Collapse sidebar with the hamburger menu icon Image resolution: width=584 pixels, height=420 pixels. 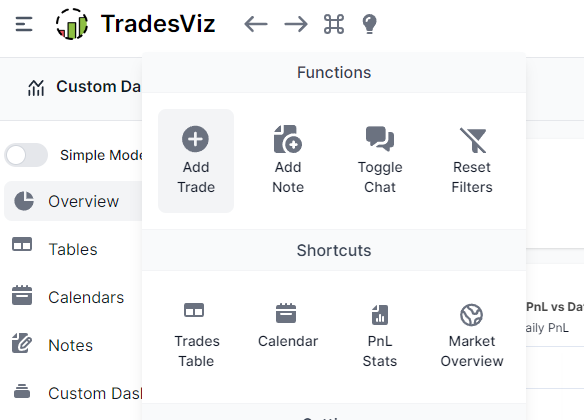pyautogui.click(x=24, y=24)
